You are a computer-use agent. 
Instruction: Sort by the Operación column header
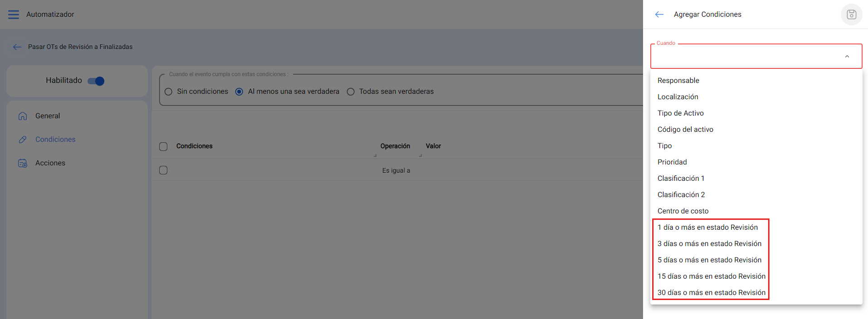[x=395, y=146]
